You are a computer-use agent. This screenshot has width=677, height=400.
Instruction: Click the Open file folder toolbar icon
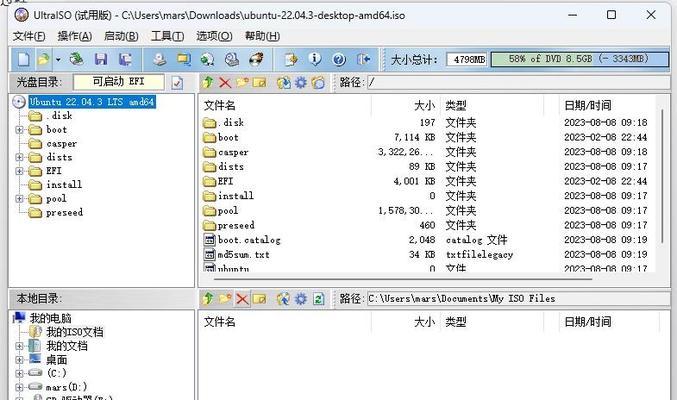pyautogui.click(x=43, y=59)
